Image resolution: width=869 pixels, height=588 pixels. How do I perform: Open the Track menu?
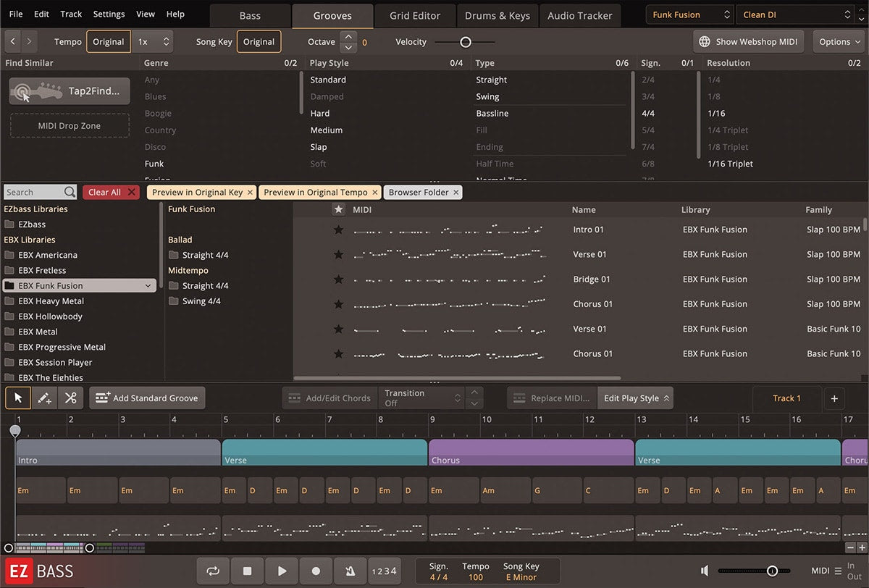71,14
